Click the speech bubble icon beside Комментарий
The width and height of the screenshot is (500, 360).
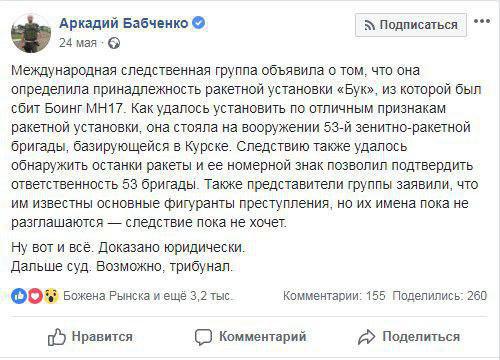click(x=203, y=337)
